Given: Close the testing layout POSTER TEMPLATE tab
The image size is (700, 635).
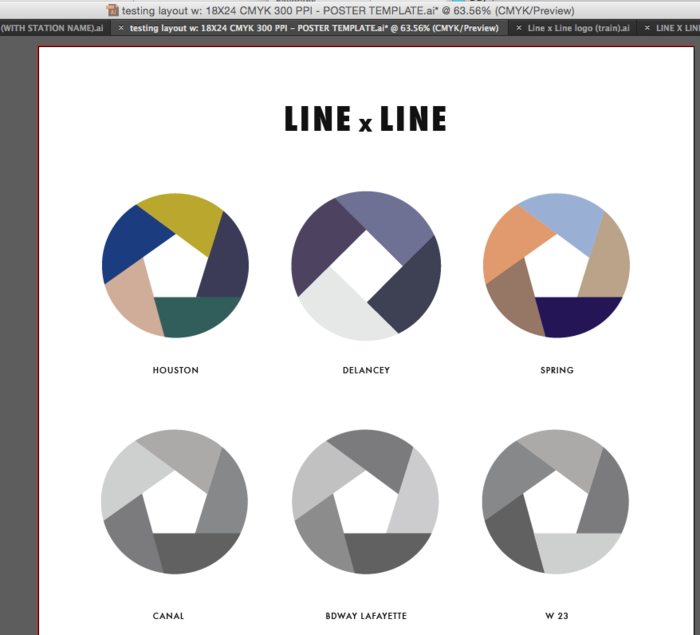Looking at the screenshot, I should click(x=121, y=28).
